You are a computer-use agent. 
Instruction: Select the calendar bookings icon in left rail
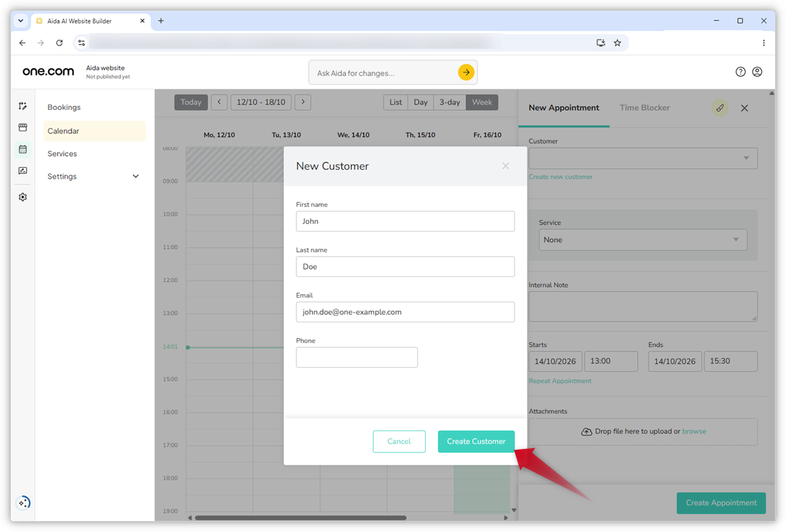(x=23, y=148)
